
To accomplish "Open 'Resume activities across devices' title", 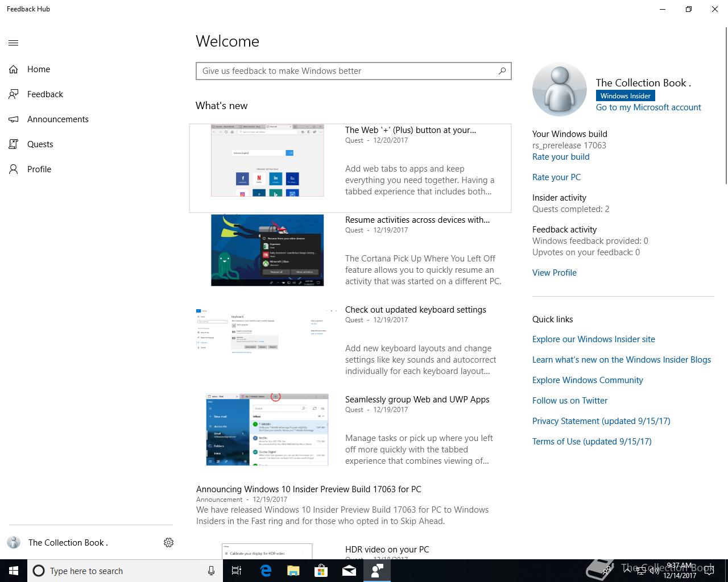I will (417, 220).
